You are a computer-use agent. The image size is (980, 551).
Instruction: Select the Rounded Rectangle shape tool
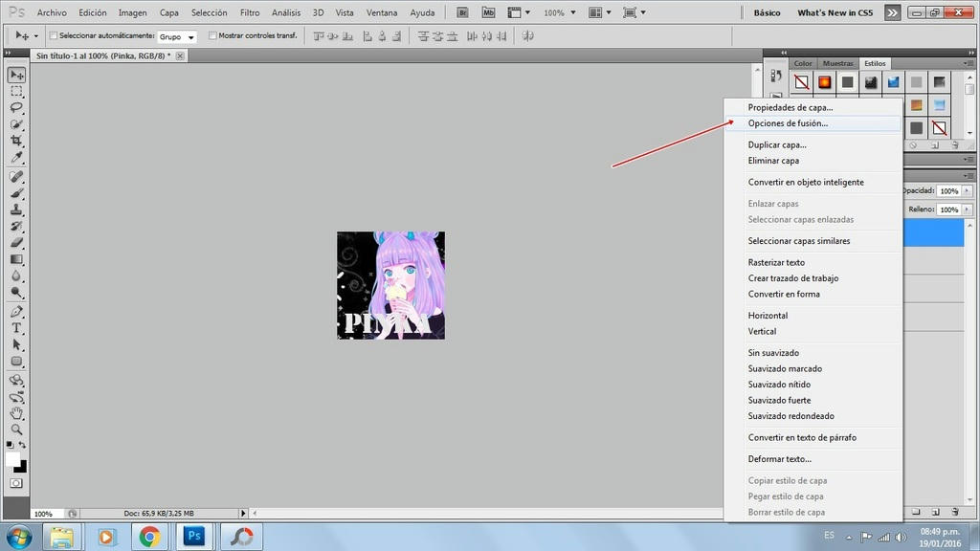click(16, 361)
